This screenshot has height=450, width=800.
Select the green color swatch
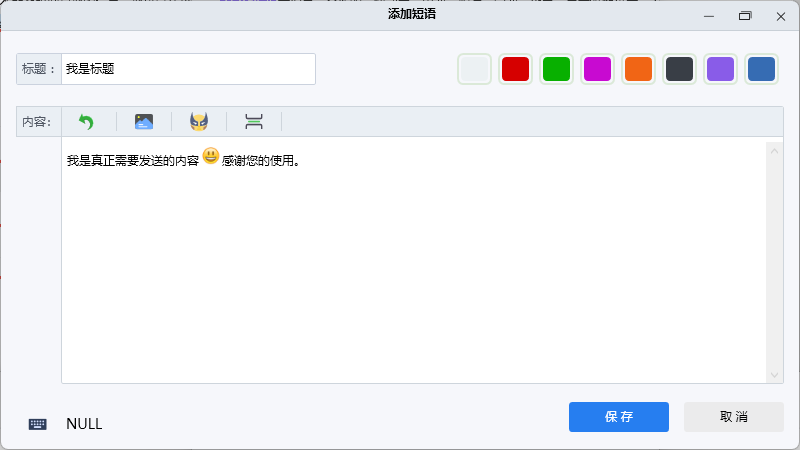tap(556, 69)
